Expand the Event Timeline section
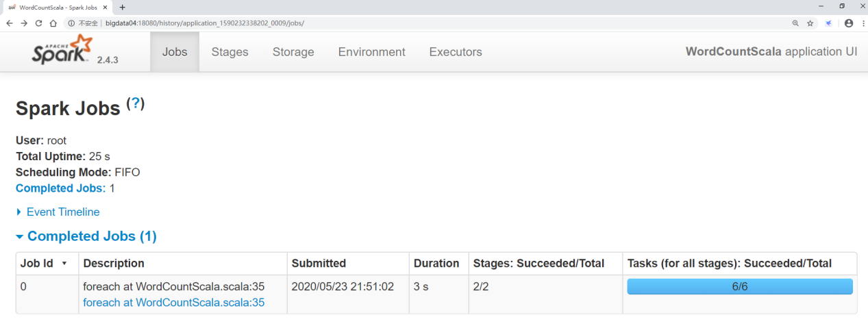Image resolution: width=868 pixels, height=330 pixels. (x=62, y=212)
